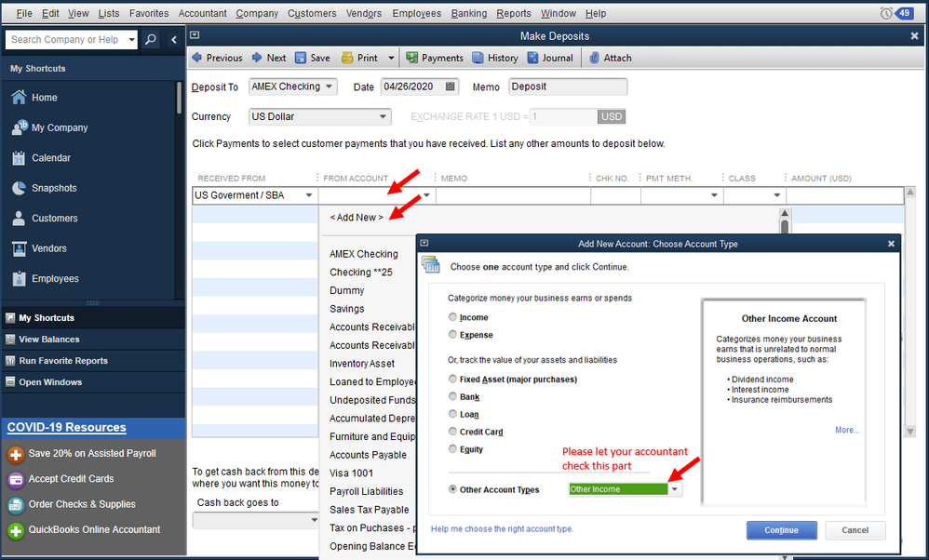Collapse the left shortcuts panel arrow
This screenshot has width=929, height=560.
(x=173, y=40)
